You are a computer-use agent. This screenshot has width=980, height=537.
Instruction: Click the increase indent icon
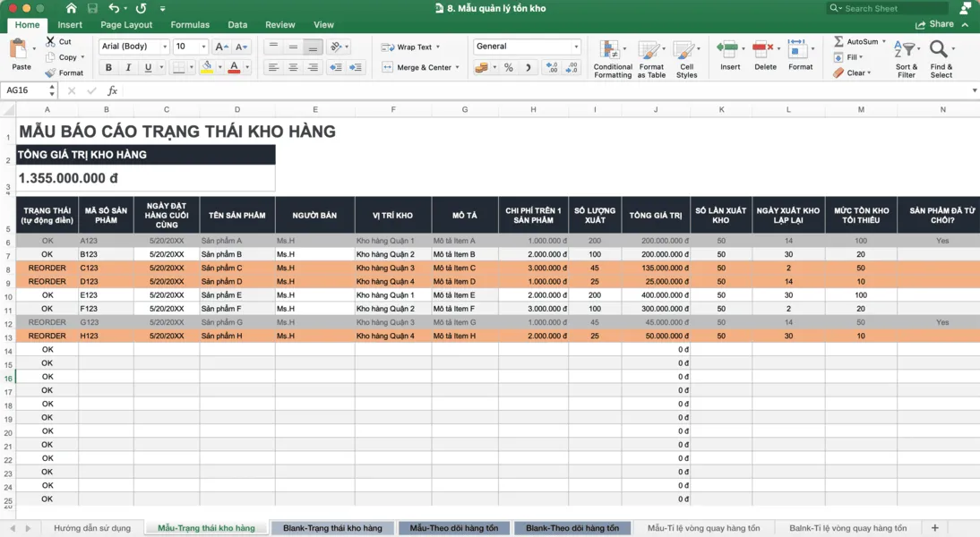pyautogui.click(x=356, y=68)
